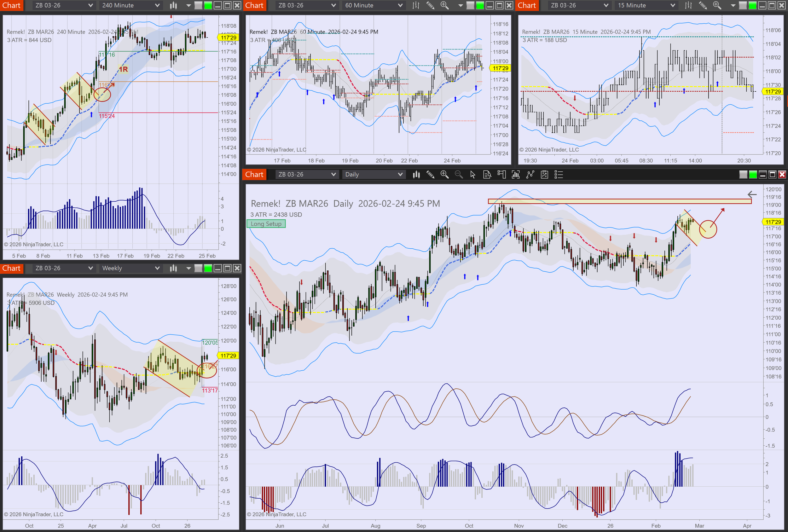
Task: Click Chart tab of the Weekly window
Action: [12, 268]
